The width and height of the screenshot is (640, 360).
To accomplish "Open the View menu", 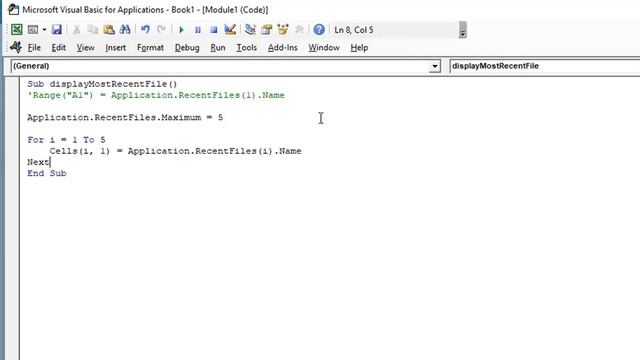I will (85, 48).
